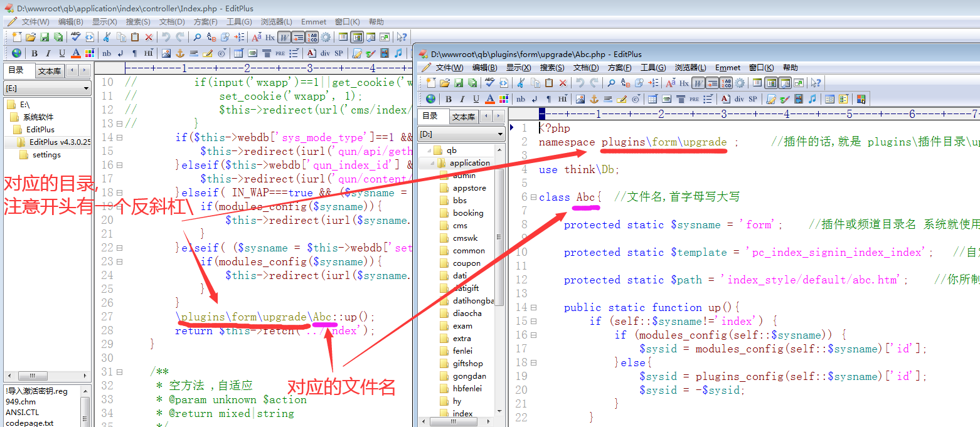Click the Cut scissors icon in the left window toolbar
The image size is (980, 427).
(107, 38)
